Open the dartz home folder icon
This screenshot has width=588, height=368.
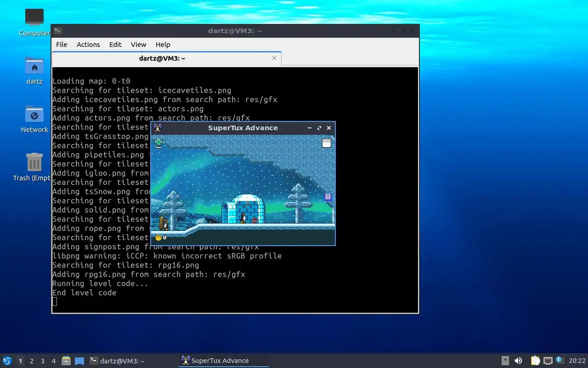[34, 70]
